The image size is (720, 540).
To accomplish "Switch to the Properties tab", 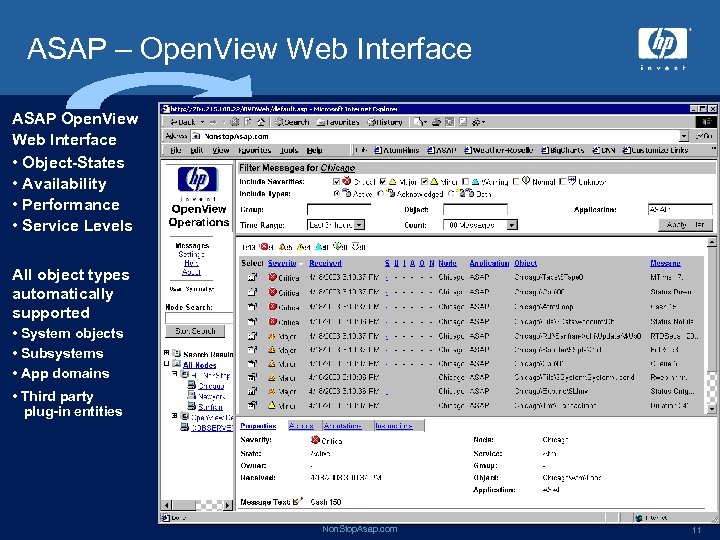I will tap(258, 426).
